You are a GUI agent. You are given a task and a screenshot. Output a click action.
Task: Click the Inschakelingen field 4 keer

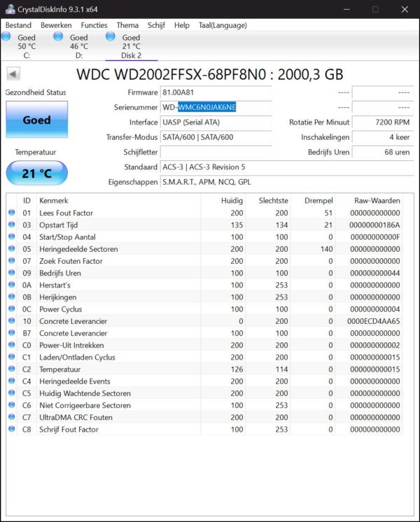[x=383, y=137]
